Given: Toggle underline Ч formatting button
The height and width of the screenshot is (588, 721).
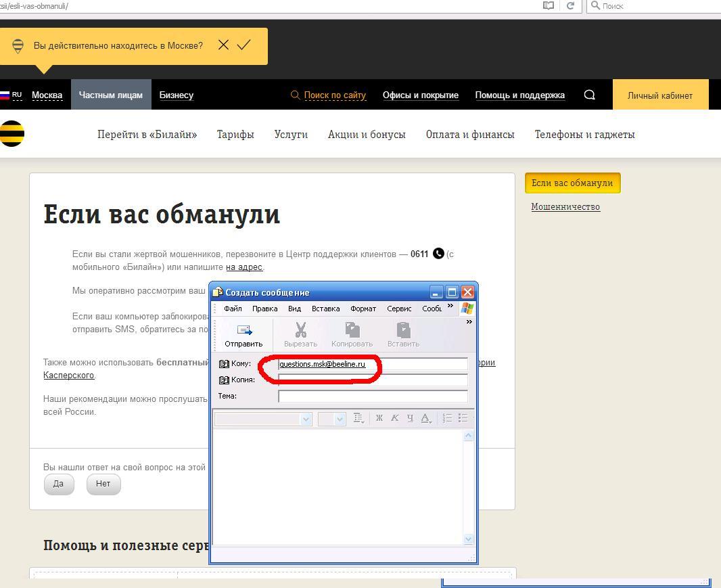Looking at the screenshot, I should pyautogui.click(x=409, y=418).
